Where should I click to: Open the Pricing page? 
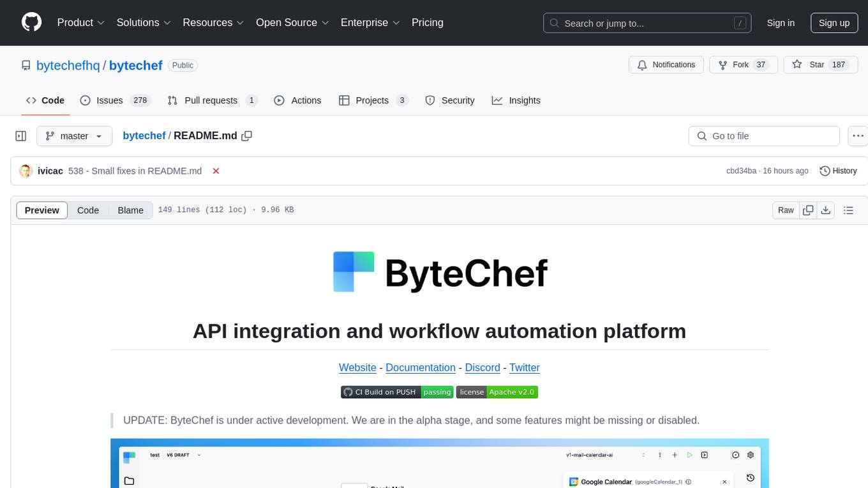(428, 22)
